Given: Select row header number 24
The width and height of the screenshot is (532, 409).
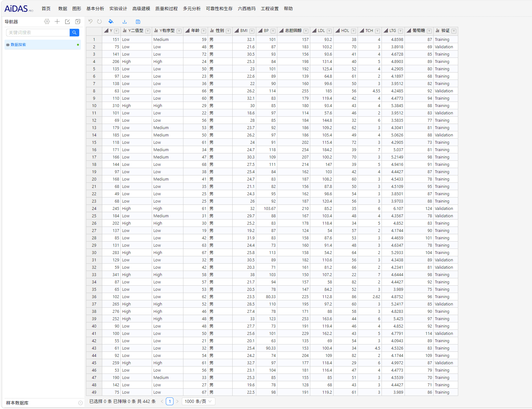Looking at the screenshot, I should [94, 209].
